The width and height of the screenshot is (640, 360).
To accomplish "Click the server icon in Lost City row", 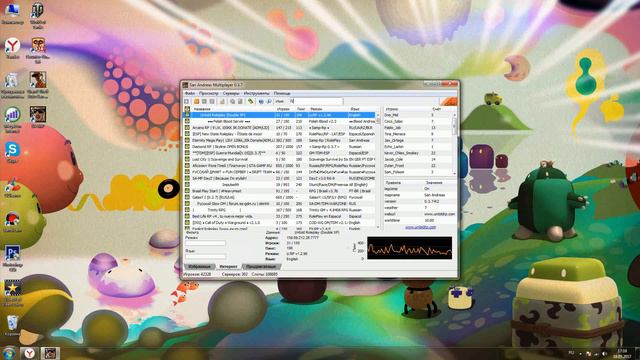I will [187, 159].
